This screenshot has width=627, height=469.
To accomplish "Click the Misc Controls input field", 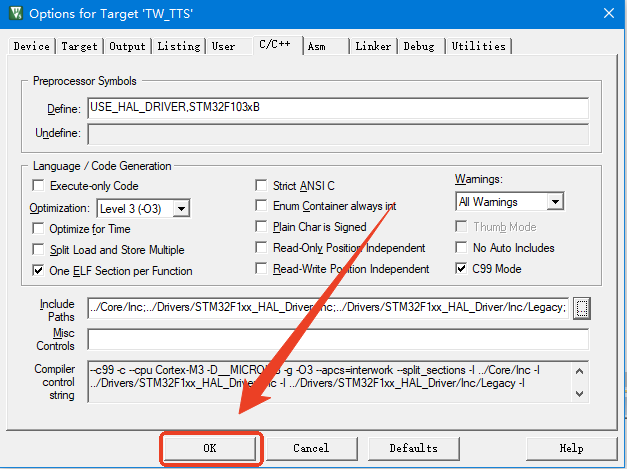I will pos(338,339).
